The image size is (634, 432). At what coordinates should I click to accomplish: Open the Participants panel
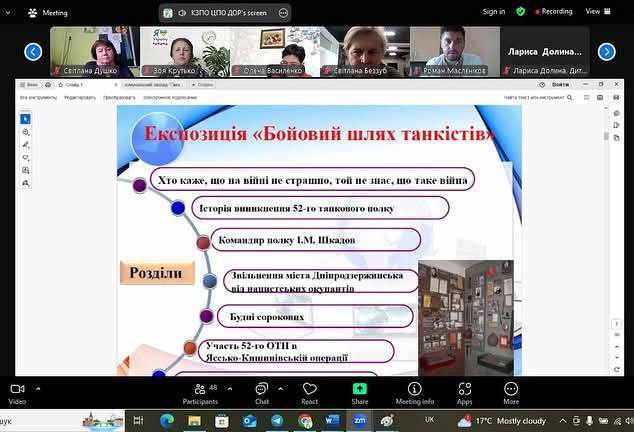(x=200, y=392)
